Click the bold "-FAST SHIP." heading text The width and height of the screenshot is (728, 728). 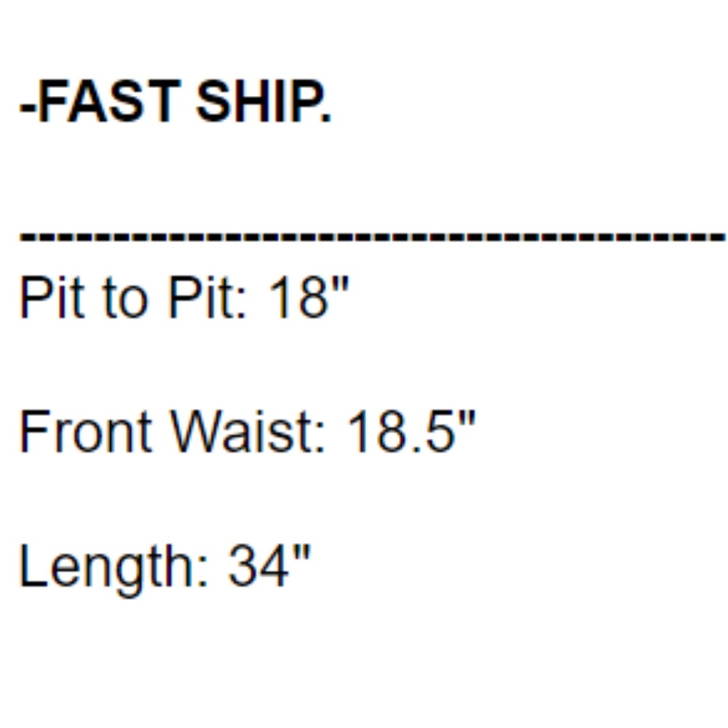click(x=175, y=101)
